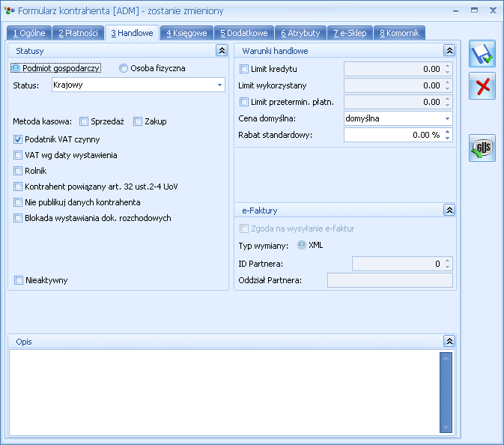Click the save changes floppy disk icon
The width and height of the screenshot is (504, 445).
coord(482,54)
